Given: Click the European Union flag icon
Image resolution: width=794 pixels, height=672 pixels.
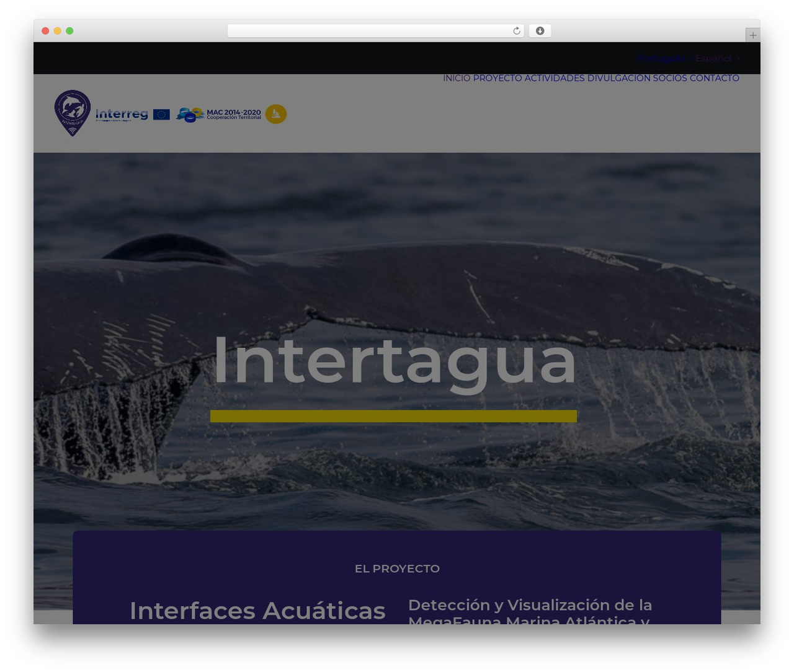Looking at the screenshot, I should point(161,114).
